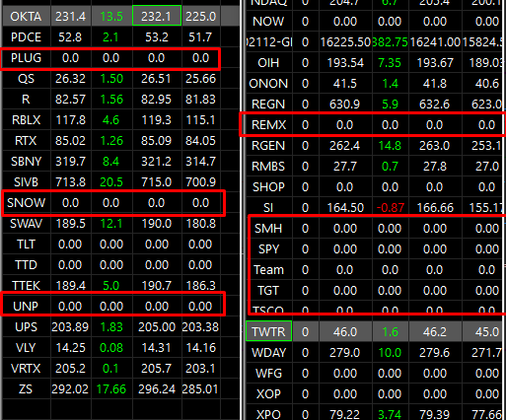Click SBNY high value 321.2
506x420 pixels.
click(x=157, y=162)
